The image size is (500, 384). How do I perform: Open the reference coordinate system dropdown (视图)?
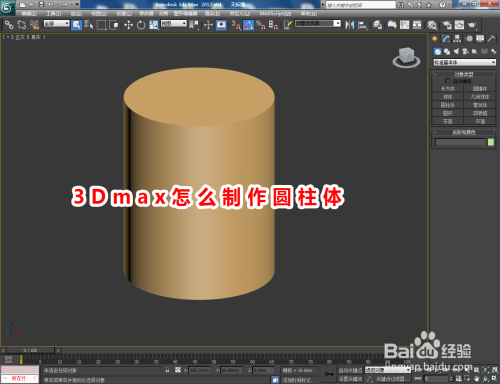(174, 23)
